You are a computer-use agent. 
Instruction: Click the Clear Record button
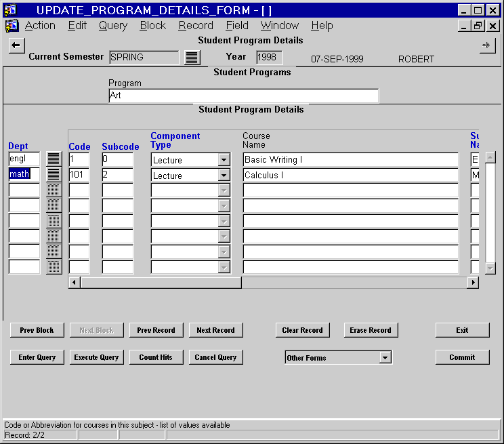pos(302,330)
